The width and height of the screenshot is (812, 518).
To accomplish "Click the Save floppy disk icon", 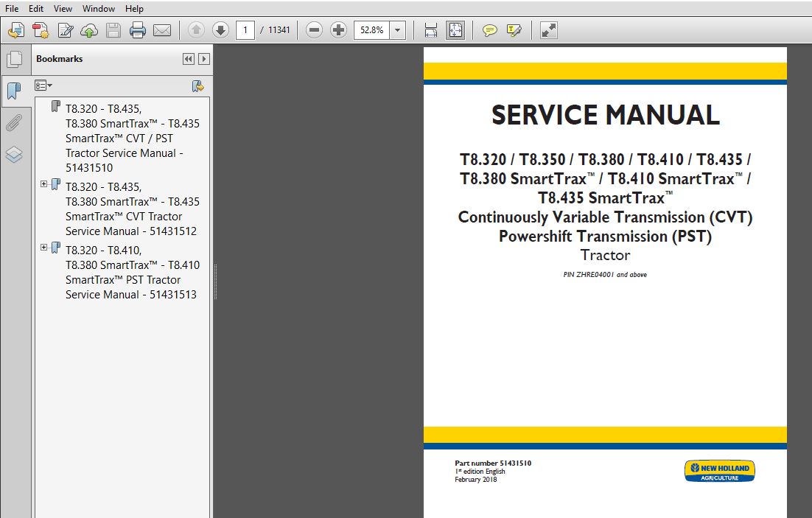I will click(x=113, y=30).
